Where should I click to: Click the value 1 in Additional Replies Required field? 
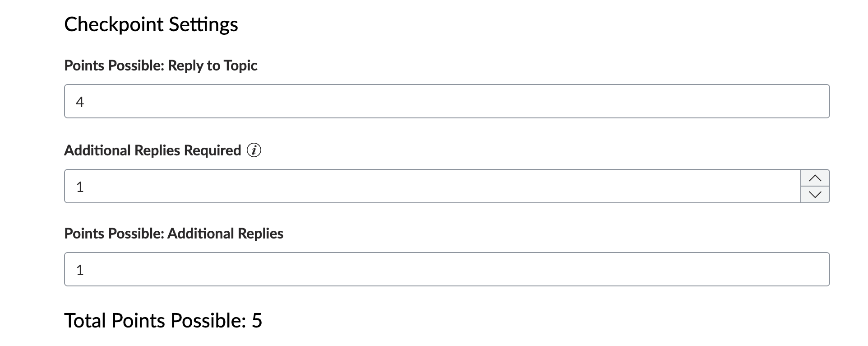[x=80, y=187]
